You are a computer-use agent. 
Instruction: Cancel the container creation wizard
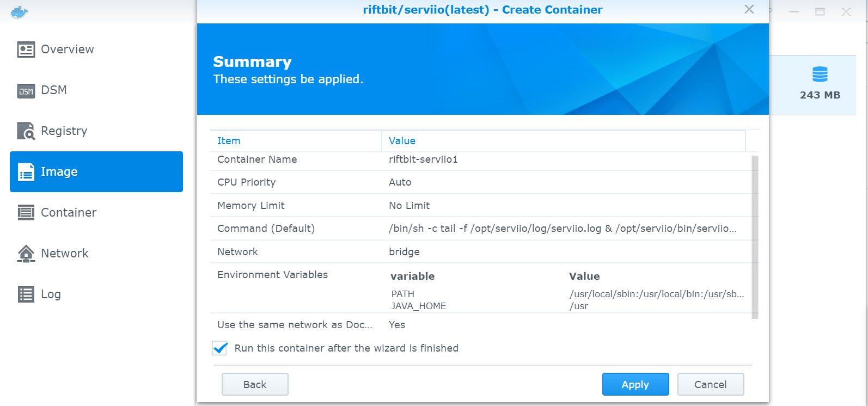pyautogui.click(x=710, y=384)
